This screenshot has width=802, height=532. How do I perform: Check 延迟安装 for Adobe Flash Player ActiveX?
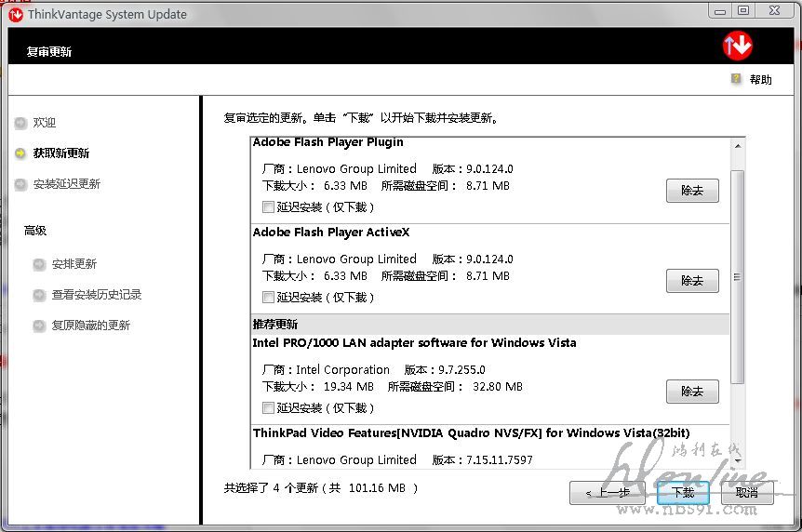pyautogui.click(x=268, y=298)
